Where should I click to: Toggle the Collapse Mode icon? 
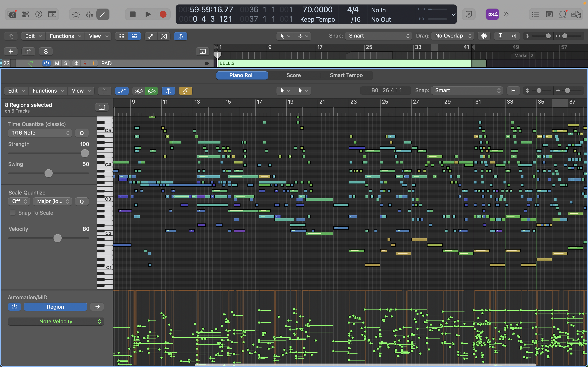click(105, 91)
